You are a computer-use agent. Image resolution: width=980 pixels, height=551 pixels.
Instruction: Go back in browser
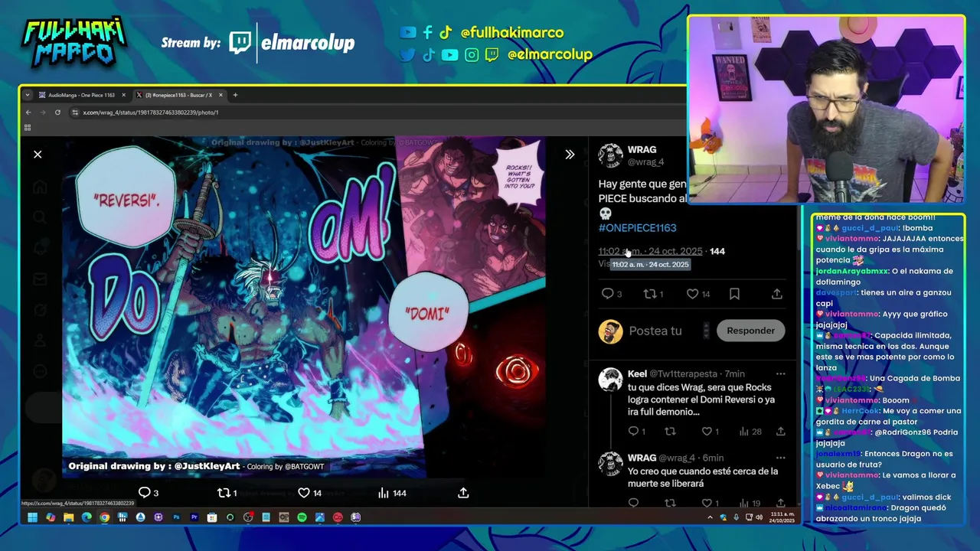click(x=28, y=112)
